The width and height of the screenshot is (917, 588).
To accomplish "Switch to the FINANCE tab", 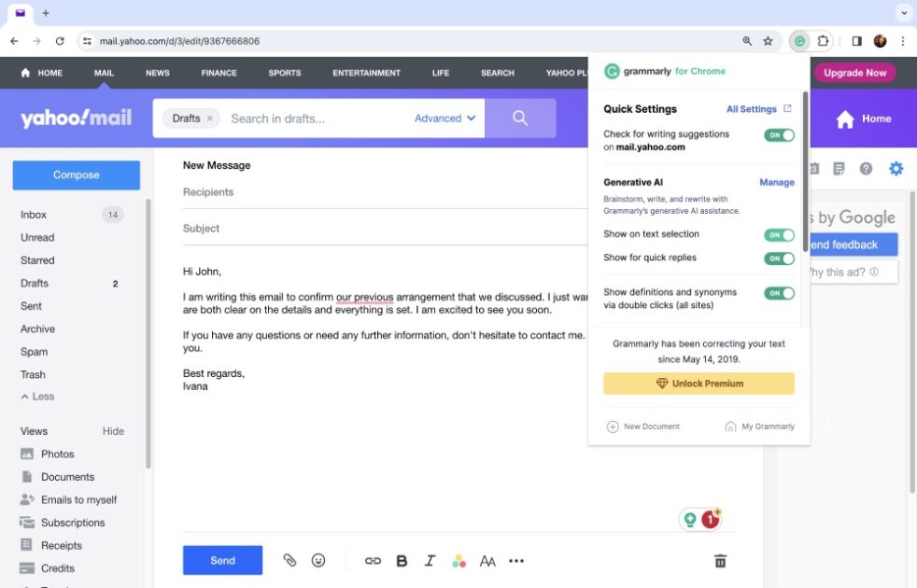I will [219, 73].
